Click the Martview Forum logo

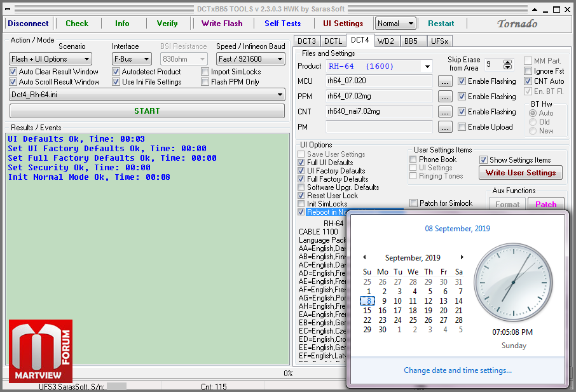pyautogui.click(x=41, y=351)
